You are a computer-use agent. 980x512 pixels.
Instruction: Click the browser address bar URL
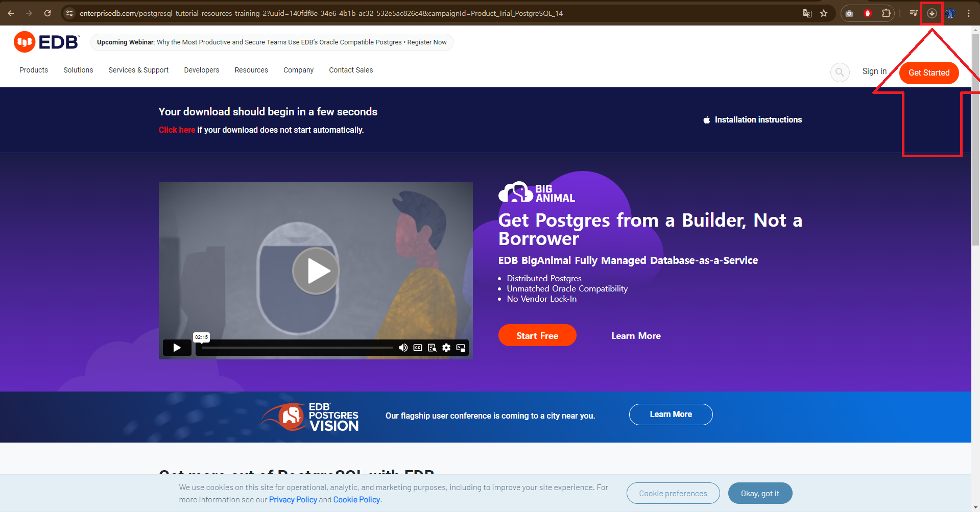(321, 13)
